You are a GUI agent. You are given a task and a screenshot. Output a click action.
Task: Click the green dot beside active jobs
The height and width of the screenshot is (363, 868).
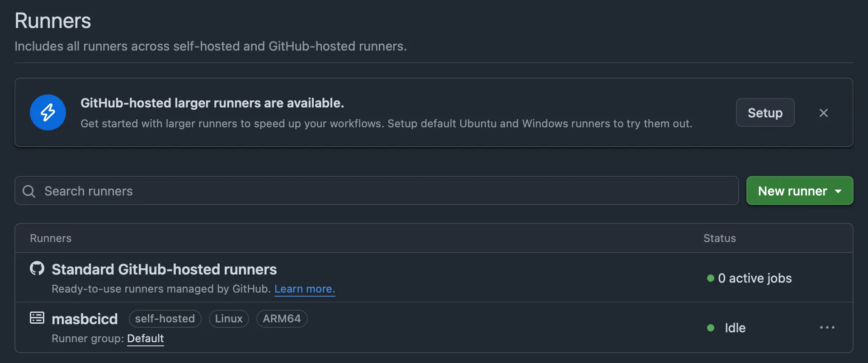pyautogui.click(x=711, y=278)
